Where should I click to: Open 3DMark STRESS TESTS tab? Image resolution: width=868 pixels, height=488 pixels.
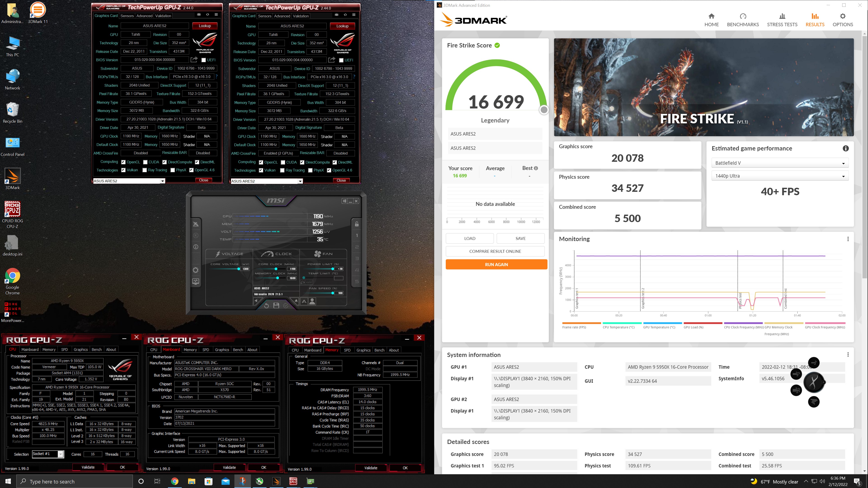pyautogui.click(x=782, y=20)
